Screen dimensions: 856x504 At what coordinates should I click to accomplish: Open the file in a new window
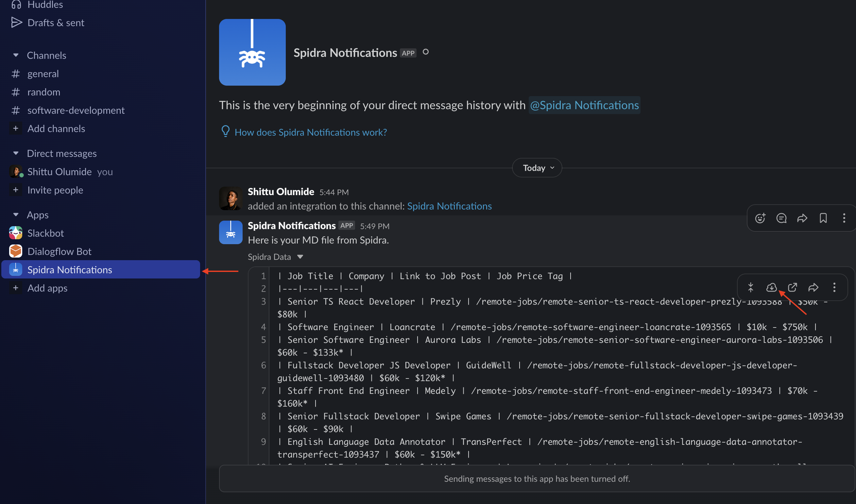[793, 287]
